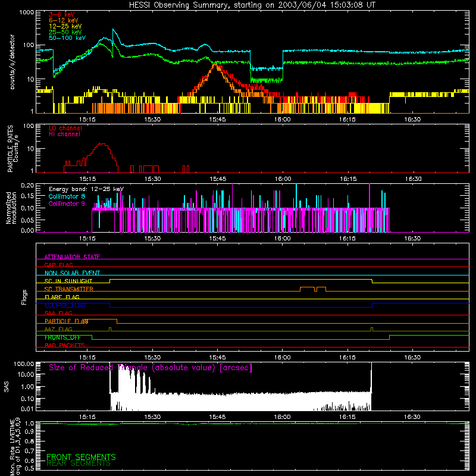The image size is (476, 476).
Task: Click the 1000 tick label on counts plot
Action: [x=26, y=12]
